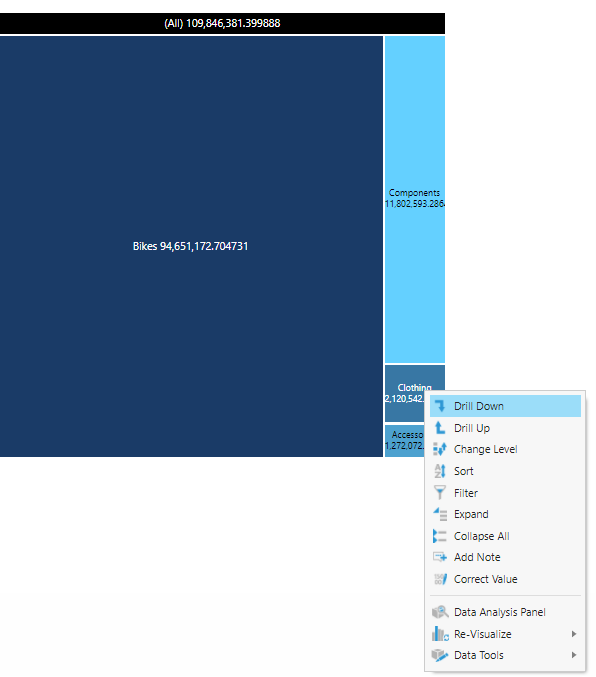Select the Re-Visualize menu label
Screen dimensions: 596x677
pyautogui.click(x=482, y=634)
